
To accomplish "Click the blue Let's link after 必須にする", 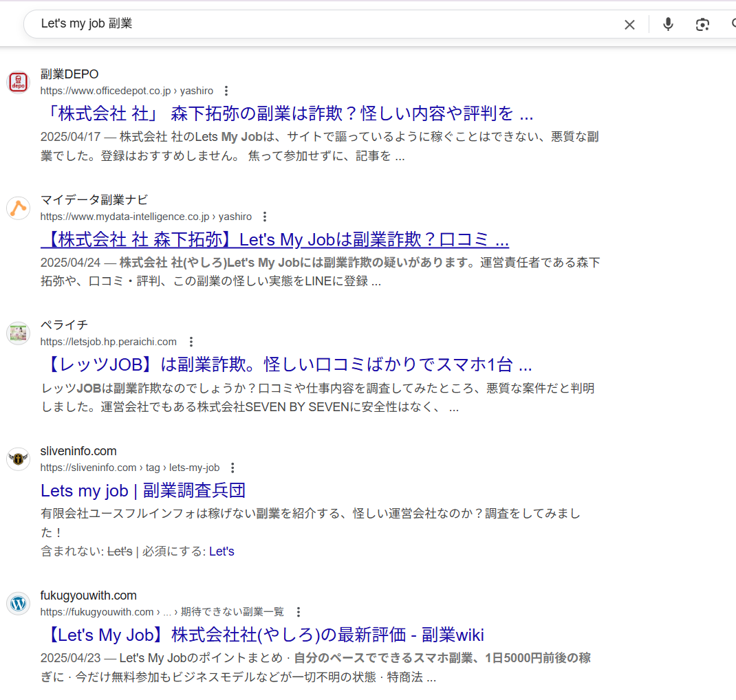I will pyautogui.click(x=221, y=551).
